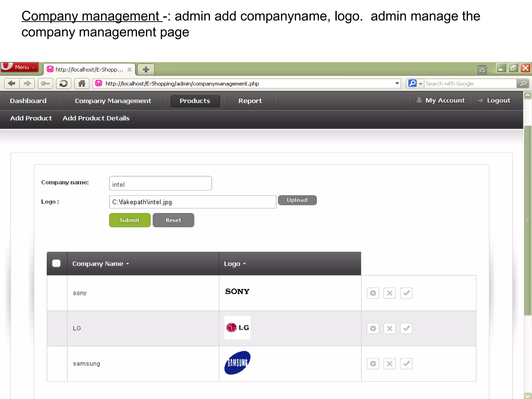Open the Opera Menu button
The image size is (532, 399).
[19, 67]
